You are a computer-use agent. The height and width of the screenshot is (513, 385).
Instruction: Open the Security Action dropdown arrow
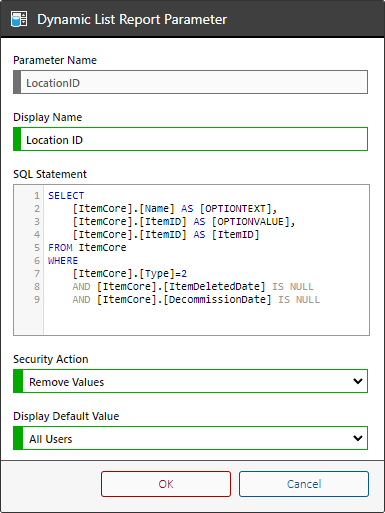tap(358, 381)
